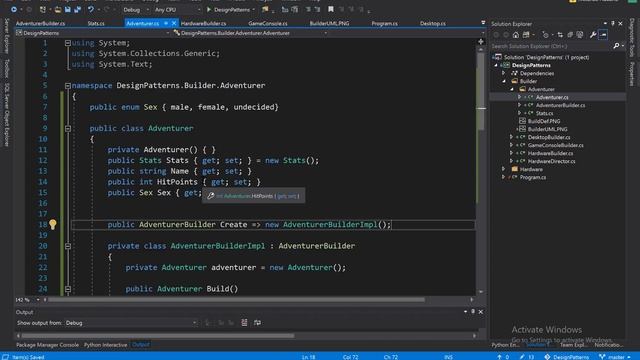The width and height of the screenshot is (640, 360).
Task: Click the Pending Changes Filter icon
Action: pyautogui.click(x=546, y=35)
